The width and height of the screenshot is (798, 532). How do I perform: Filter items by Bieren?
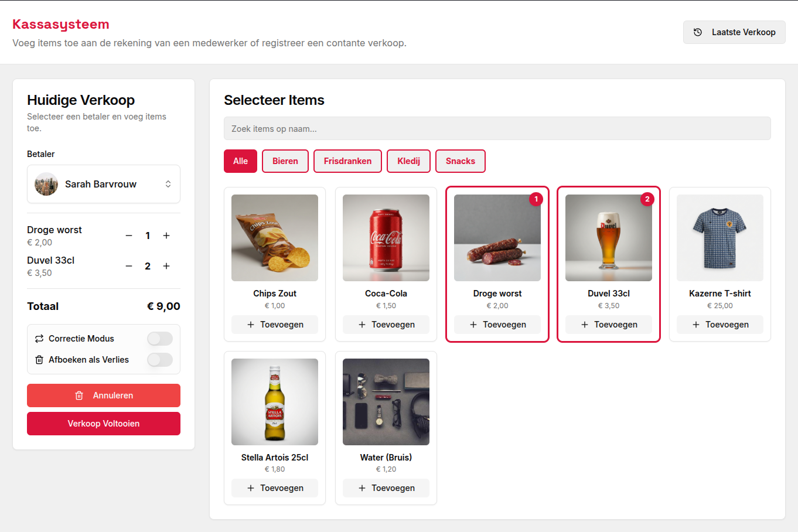285,161
